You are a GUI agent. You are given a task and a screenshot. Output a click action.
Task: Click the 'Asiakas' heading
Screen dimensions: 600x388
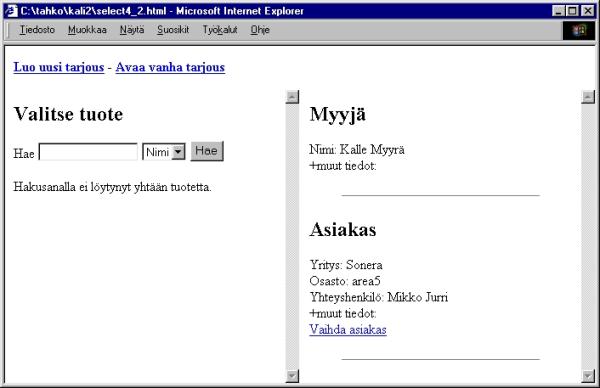(343, 230)
